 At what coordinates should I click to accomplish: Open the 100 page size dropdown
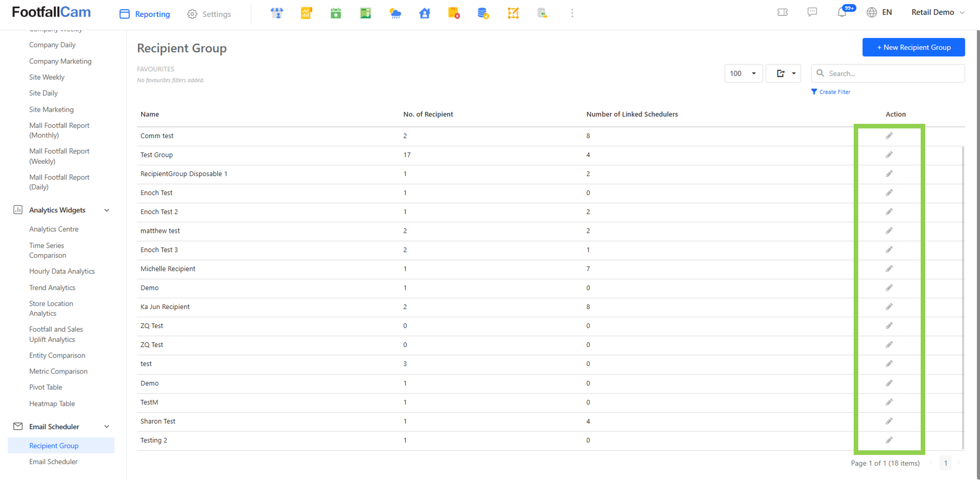pos(744,73)
